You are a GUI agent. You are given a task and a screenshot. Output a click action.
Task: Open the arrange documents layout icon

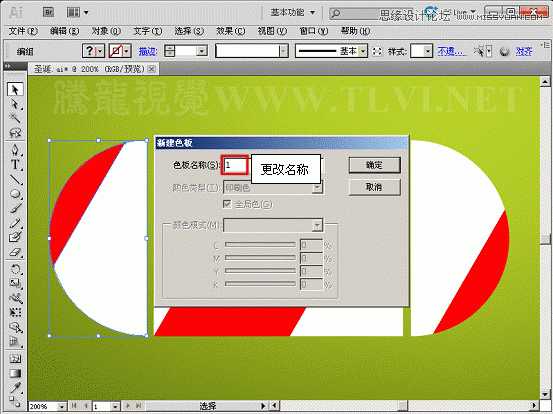pos(78,13)
